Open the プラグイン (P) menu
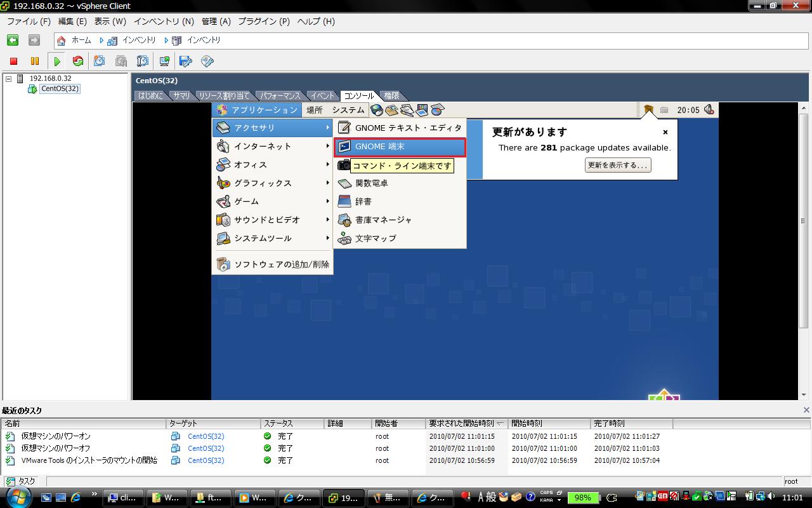Screen dimensions: 812x508 pos(264,21)
